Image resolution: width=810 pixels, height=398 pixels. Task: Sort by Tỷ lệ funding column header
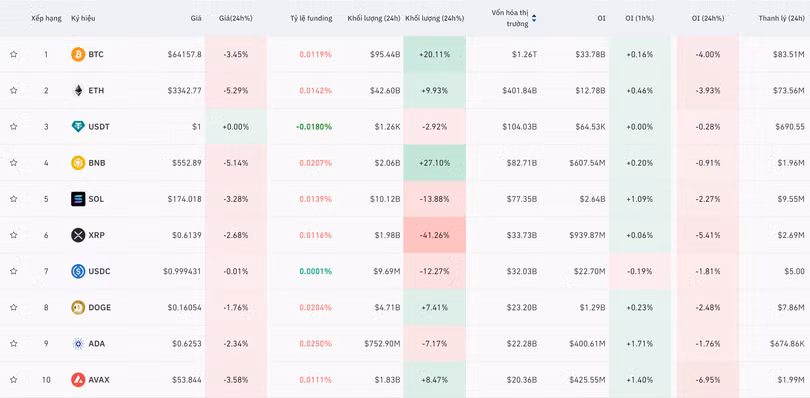click(x=311, y=18)
